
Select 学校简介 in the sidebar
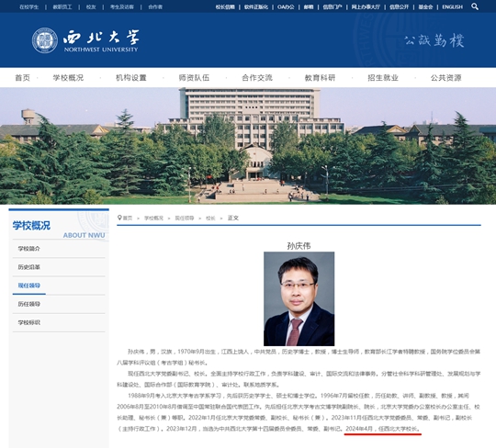tap(28, 249)
